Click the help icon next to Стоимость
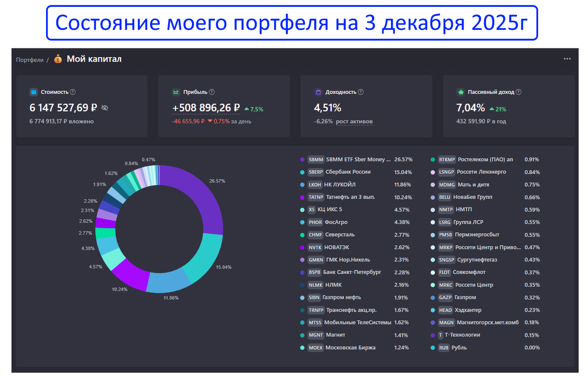 pyautogui.click(x=73, y=92)
